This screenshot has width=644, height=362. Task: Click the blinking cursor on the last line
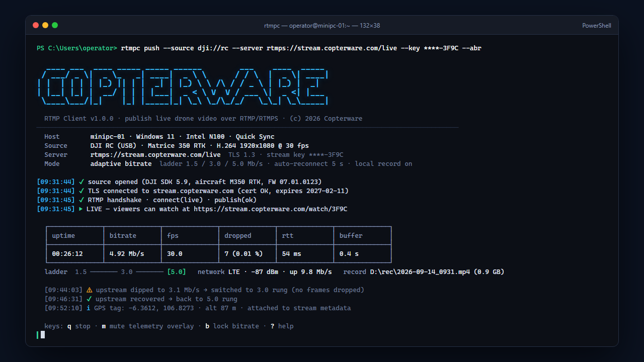coord(43,335)
